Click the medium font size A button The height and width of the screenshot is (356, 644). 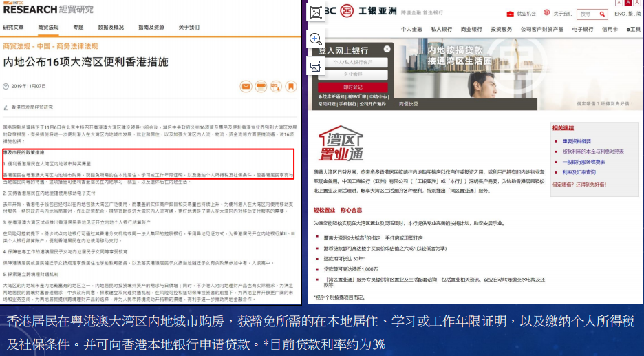click(x=628, y=3)
